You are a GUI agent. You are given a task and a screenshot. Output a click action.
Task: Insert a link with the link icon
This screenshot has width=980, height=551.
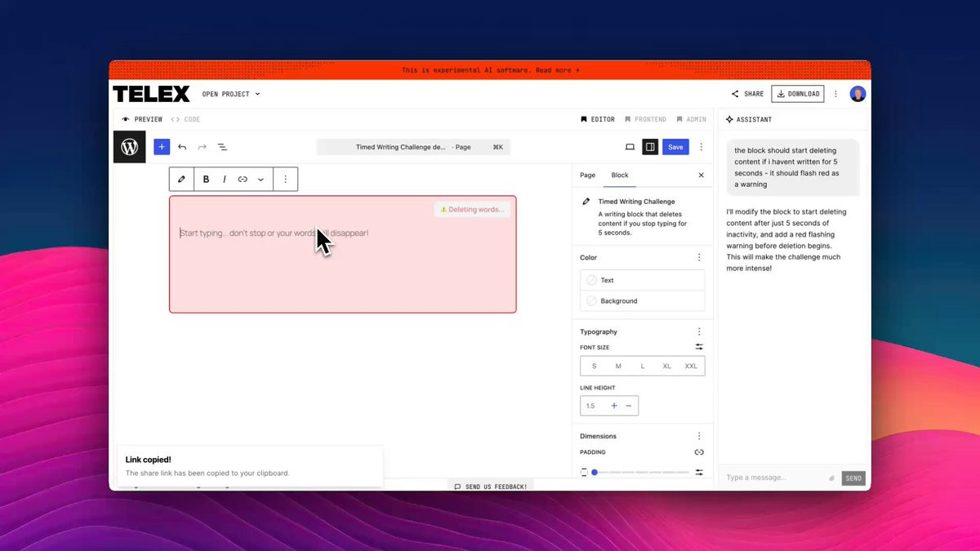pyautogui.click(x=243, y=179)
